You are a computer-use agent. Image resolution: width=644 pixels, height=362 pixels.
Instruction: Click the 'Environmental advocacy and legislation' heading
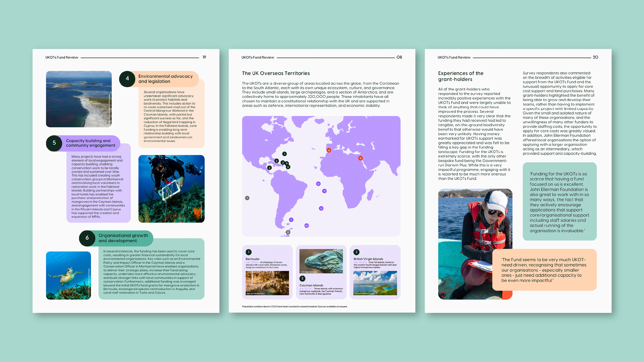click(x=165, y=79)
